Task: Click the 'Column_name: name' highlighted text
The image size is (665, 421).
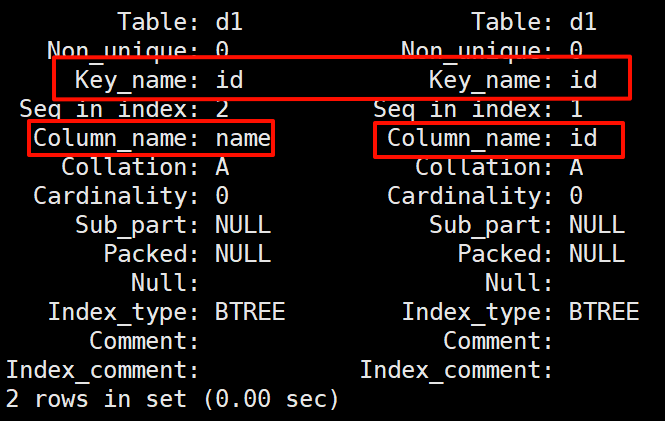Action: click(152, 138)
